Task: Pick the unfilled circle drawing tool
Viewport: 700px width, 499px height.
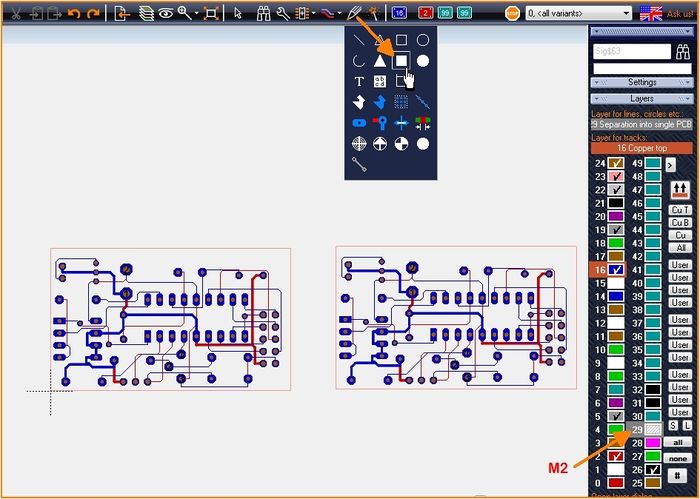Action: click(x=423, y=40)
